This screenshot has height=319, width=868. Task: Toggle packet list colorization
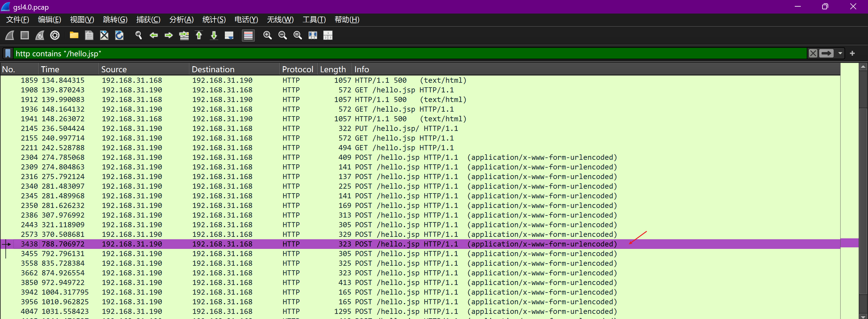tap(248, 35)
